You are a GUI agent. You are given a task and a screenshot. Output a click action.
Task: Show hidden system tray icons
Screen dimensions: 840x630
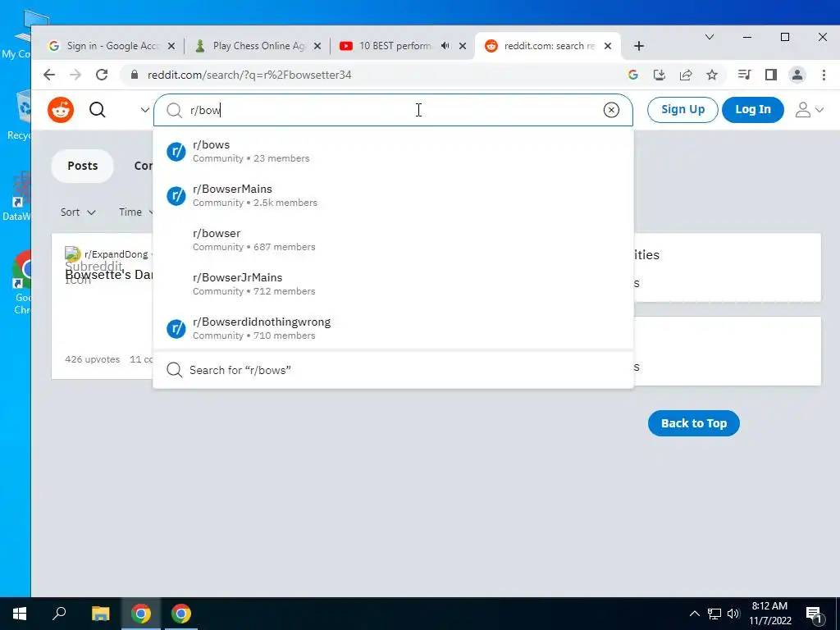tap(694, 614)
